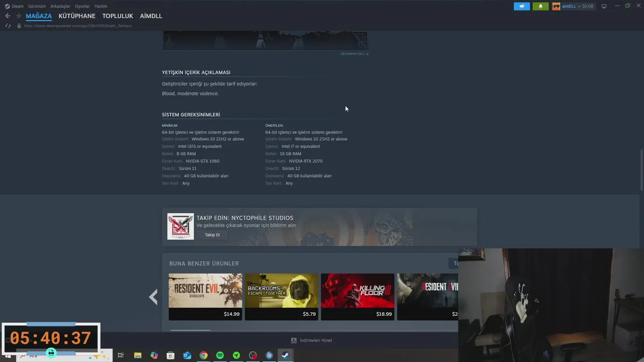Click the downloads icon beside İndirmeleri Yönet
Image resolution: width=644 pixels, height=362 pixels.
pos(294,340)
